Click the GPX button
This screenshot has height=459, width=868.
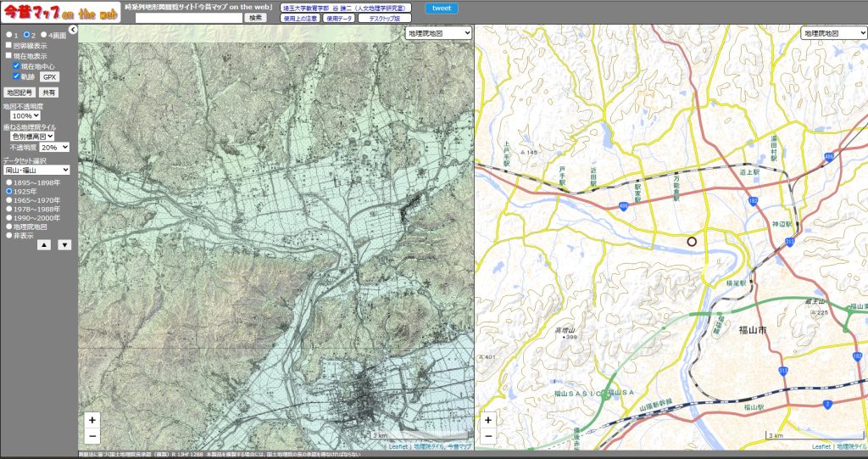50,77
